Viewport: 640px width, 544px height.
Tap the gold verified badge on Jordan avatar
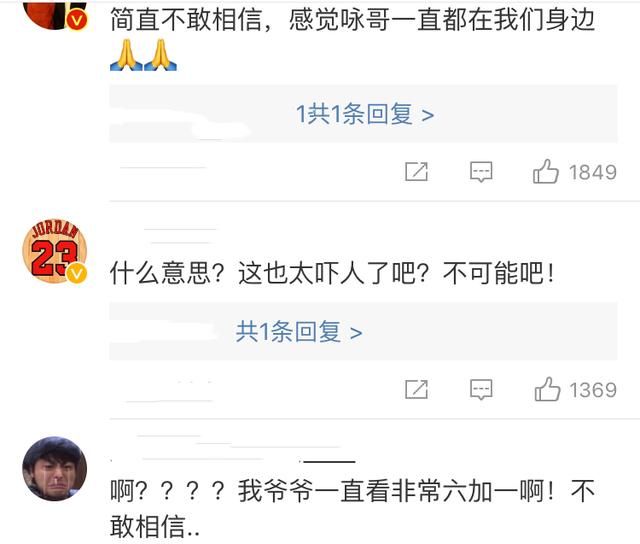pyautogui.click(x=77, y=273)
